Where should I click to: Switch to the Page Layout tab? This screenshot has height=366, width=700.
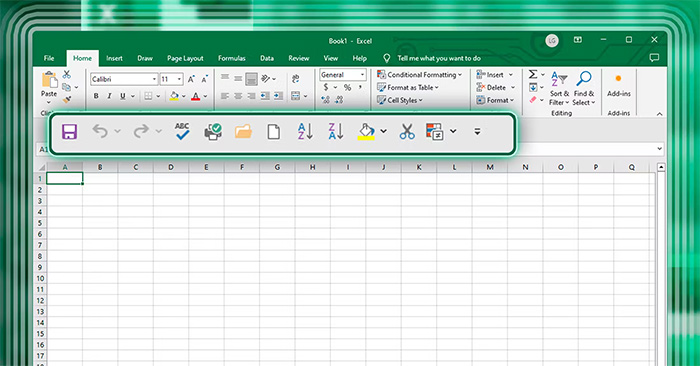point(185,58)
